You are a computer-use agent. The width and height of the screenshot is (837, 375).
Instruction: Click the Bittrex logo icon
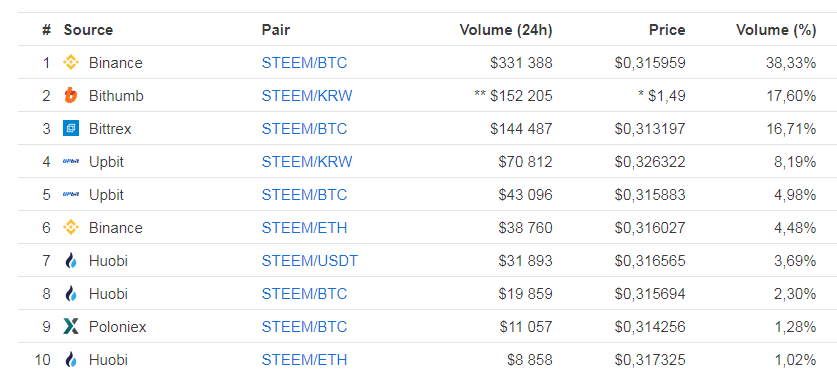71,129
